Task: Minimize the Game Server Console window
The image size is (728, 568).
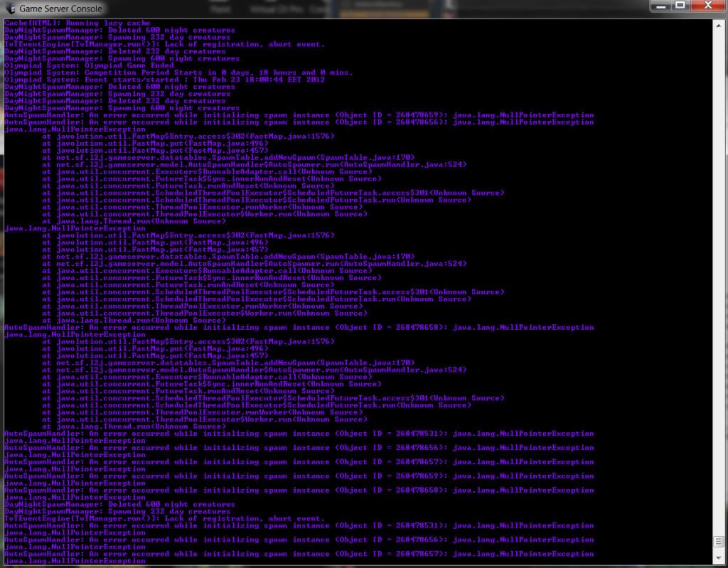Action: click(x=660, y=6)
